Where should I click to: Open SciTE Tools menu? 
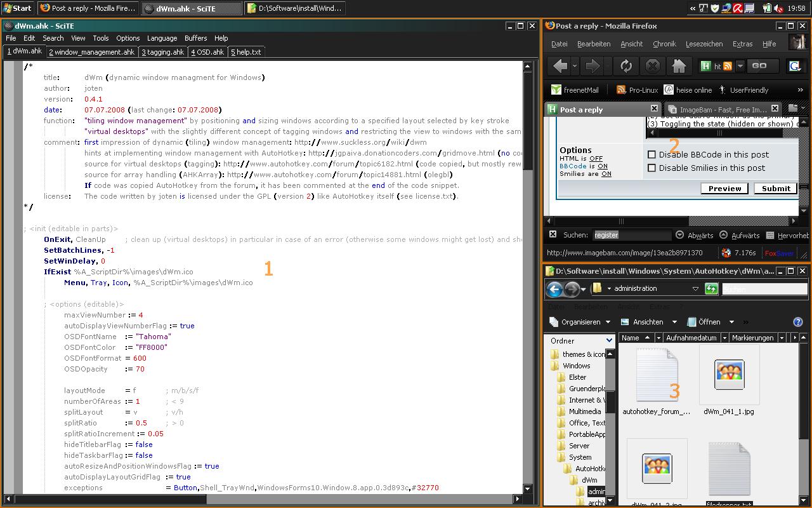101,38
